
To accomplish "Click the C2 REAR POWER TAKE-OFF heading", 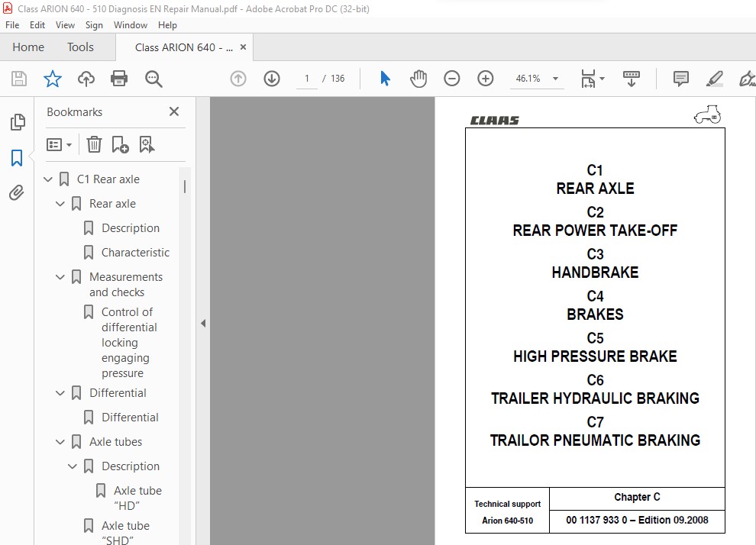I will [595, 221].
